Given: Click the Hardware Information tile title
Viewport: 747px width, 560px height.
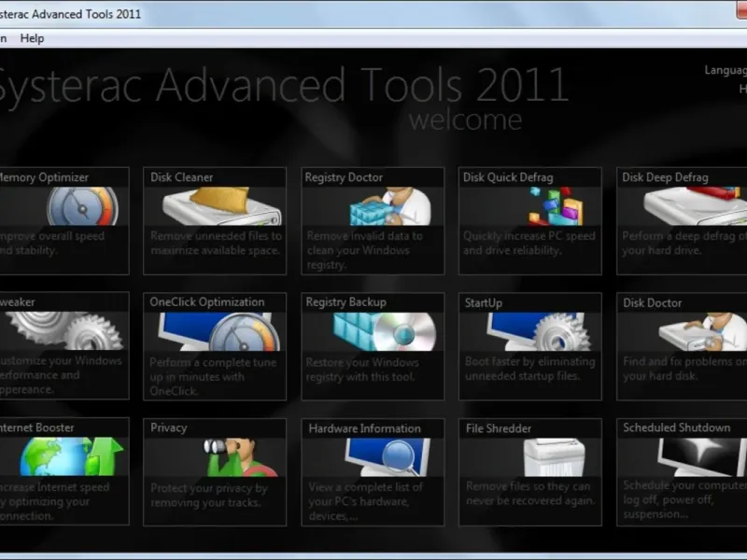Looking at the screenshot, I should (x=364, y=428).
